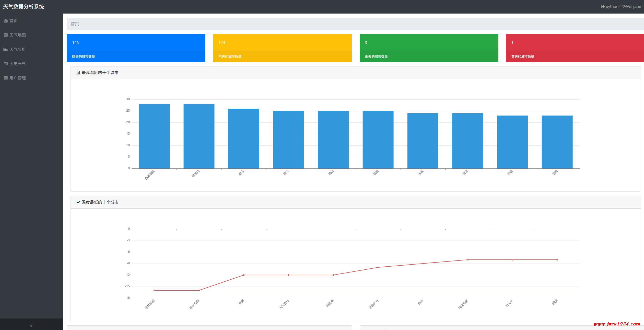Click the 西双版纳 bar in the chart
Screen dimensions: 644x330
coord(154,136)
